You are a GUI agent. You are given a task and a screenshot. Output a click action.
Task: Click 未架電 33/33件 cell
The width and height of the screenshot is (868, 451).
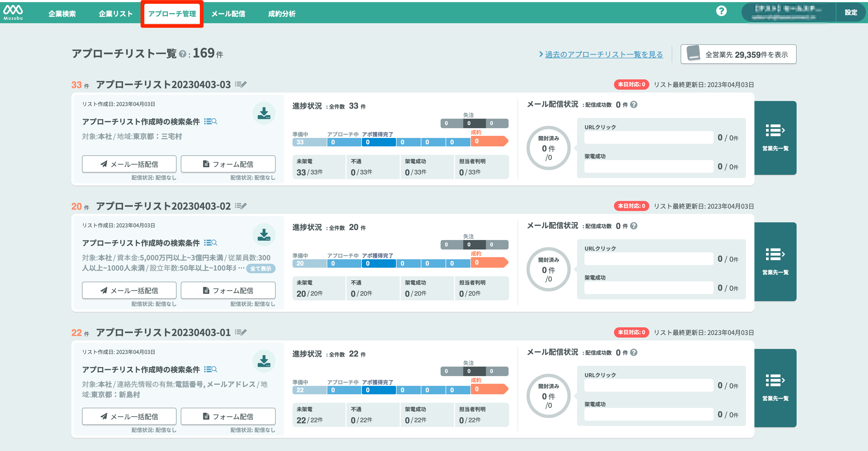tap(319, 167)
